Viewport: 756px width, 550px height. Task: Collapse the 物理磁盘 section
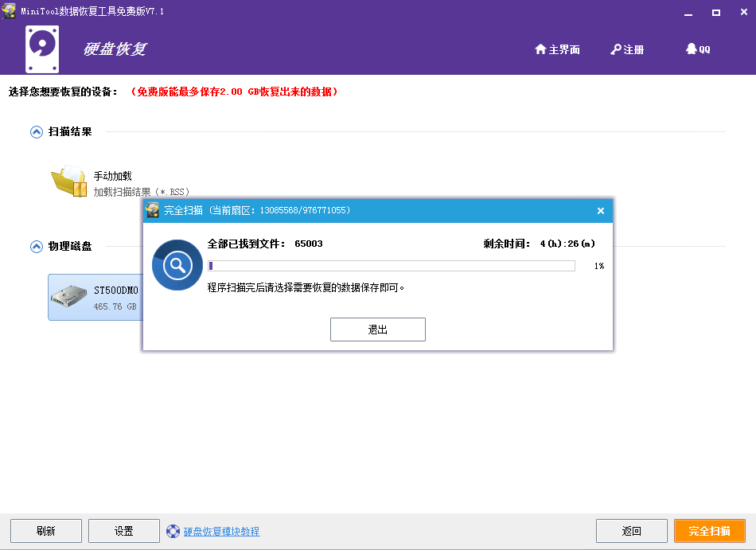pos(37,246)
